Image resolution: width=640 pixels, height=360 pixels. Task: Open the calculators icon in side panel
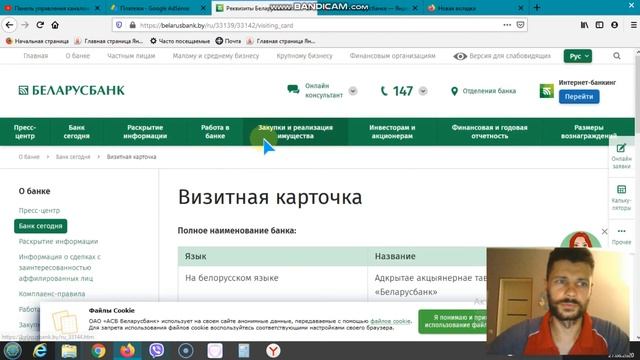(621, 189)
